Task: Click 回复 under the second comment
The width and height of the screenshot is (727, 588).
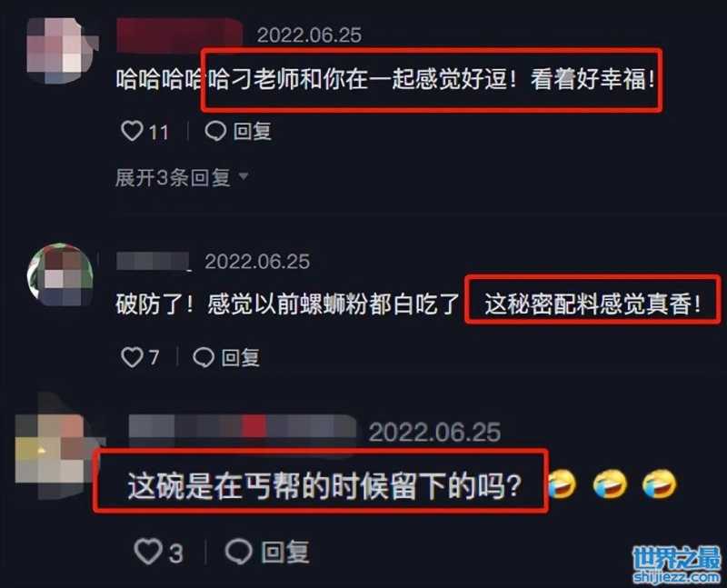Action: [240, 357]
